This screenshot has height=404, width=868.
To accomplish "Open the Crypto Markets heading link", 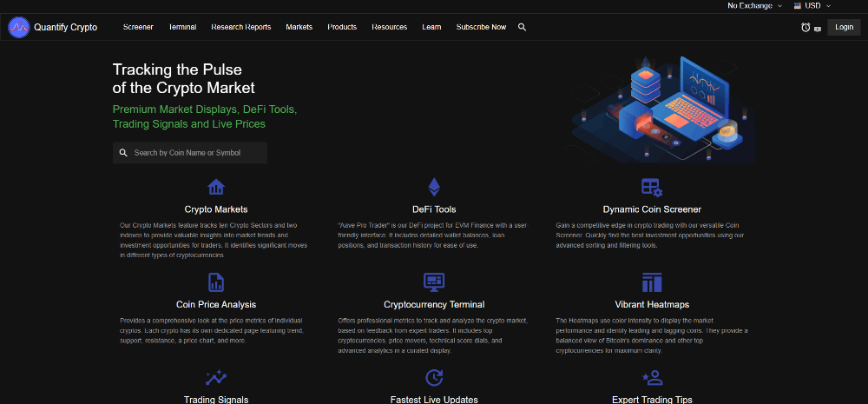I will pyautogui.click(x=216, y=209).
